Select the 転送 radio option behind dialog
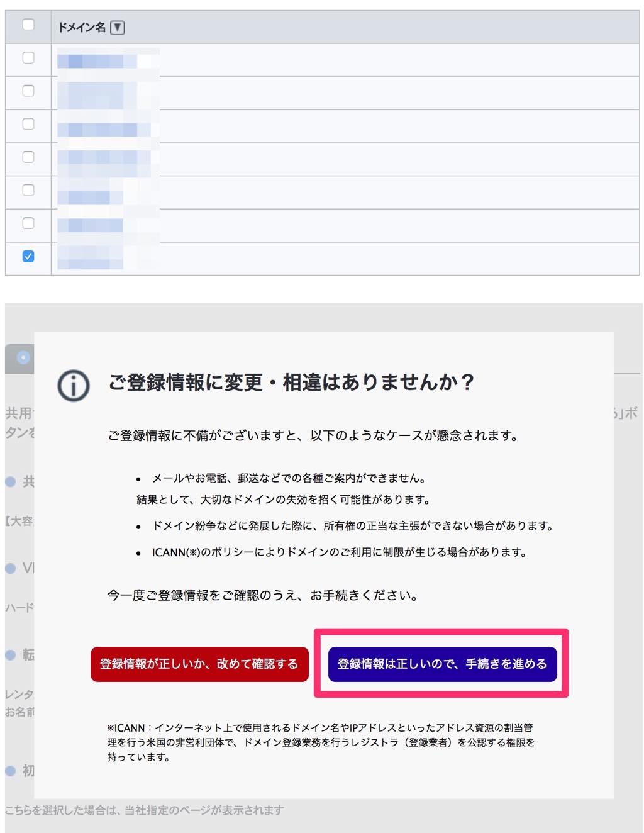The width and height of the screenshot is (644, 833). [10, 654]
